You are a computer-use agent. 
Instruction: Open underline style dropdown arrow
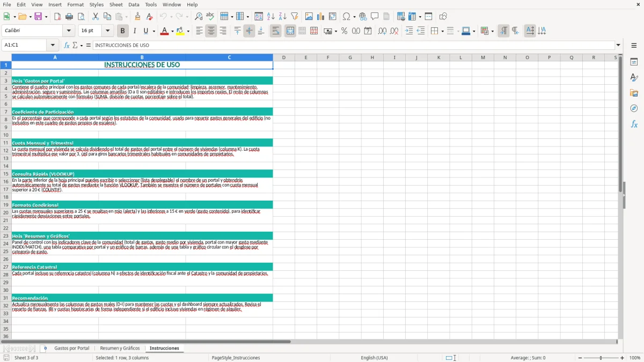pos(153,31)
